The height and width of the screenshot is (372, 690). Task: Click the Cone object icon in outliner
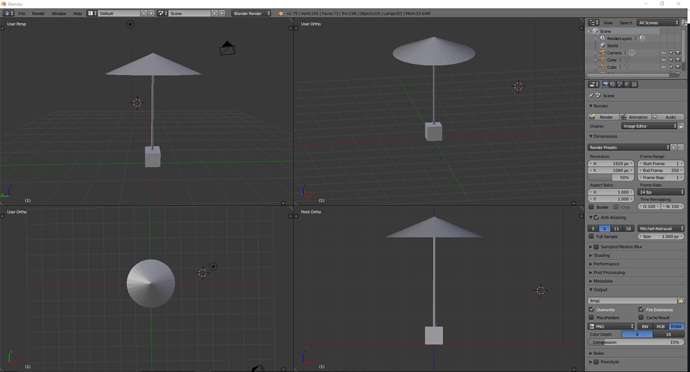603,59
